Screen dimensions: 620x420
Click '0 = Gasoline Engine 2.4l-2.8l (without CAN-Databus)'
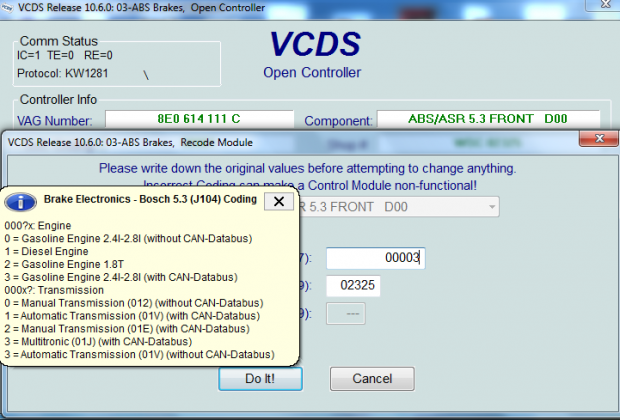pyautogui.click(x=128, y=238)
